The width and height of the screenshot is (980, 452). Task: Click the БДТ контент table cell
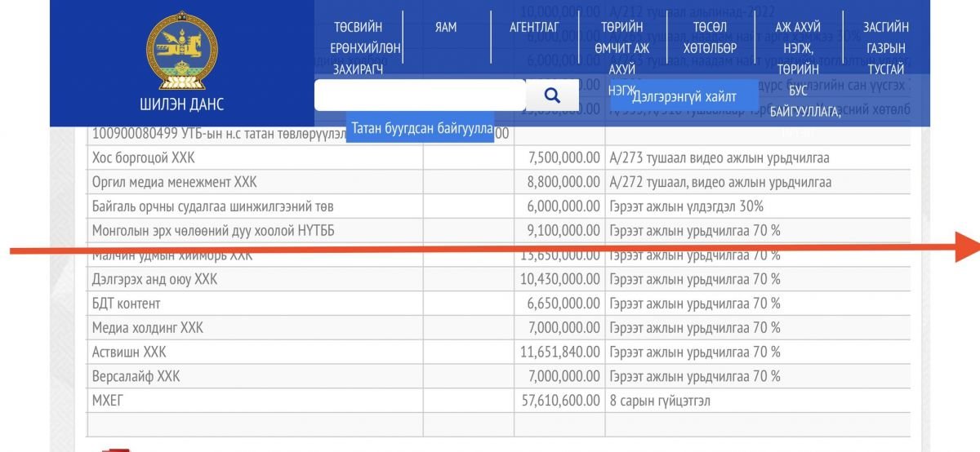point(127,304)
